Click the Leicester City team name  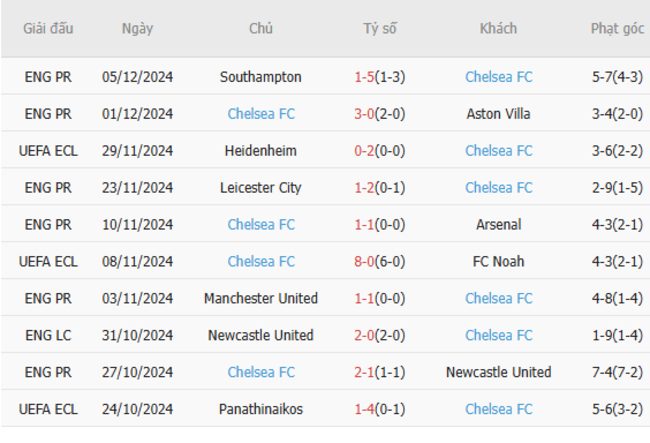(x=261, y=187)
